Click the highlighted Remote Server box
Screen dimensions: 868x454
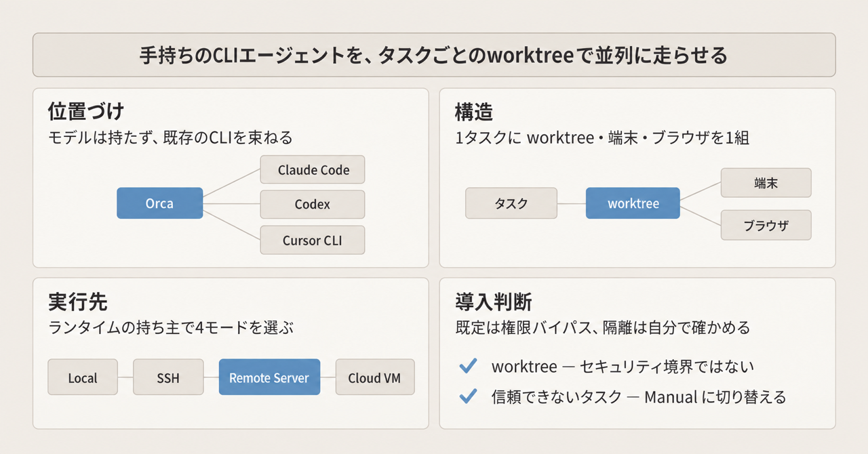(x=269, y=377)
